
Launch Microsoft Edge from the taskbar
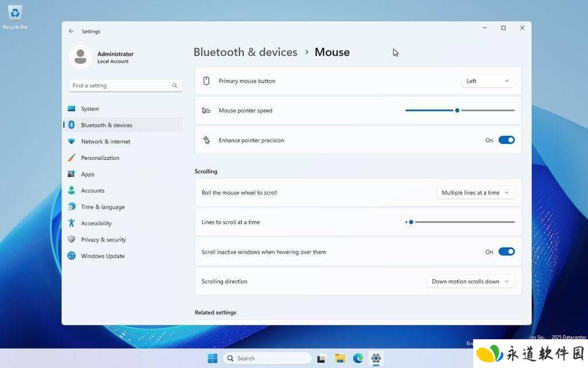coord(358,358)
